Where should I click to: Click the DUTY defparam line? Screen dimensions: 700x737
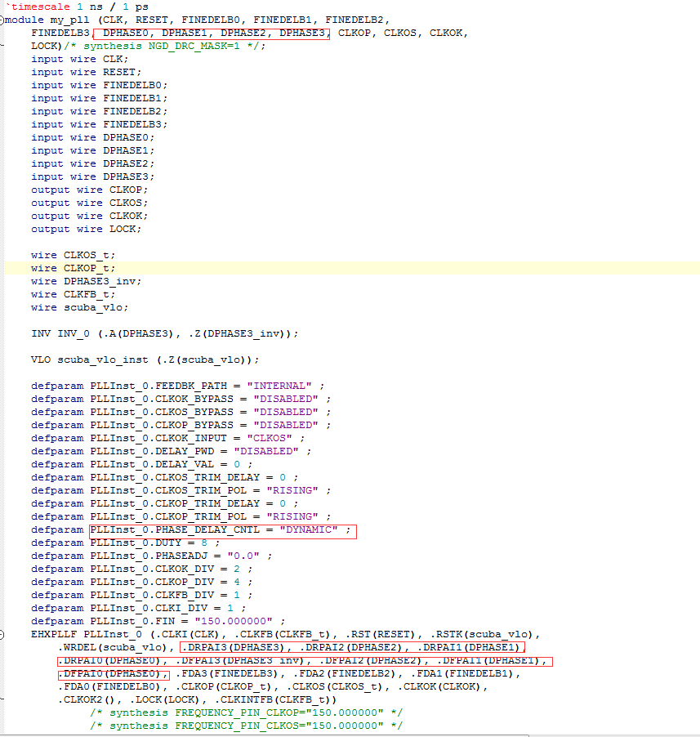click(x=125, y=543)
